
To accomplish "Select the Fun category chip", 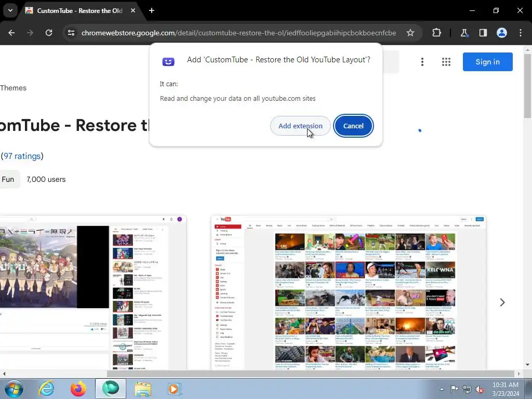I will coord(8,179).
